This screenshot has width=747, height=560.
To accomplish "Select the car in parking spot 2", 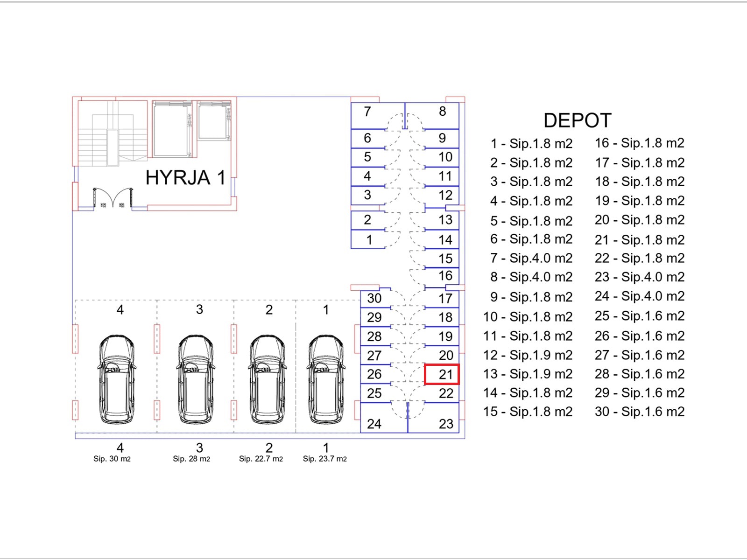I will pos(268,379).
